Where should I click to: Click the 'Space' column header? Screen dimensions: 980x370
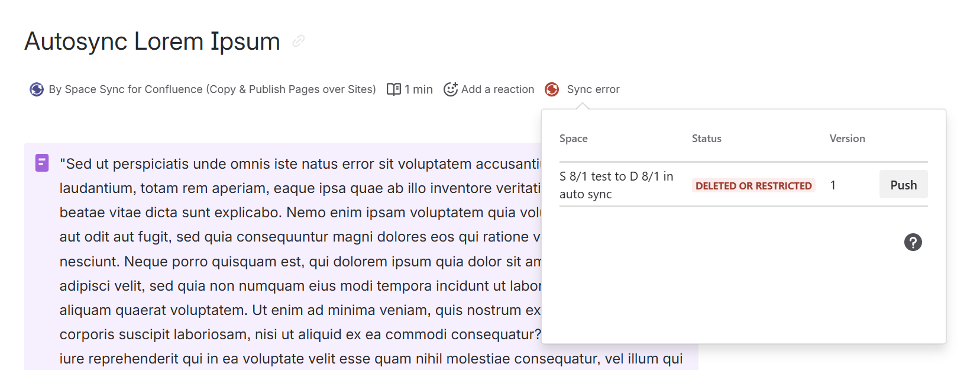(573, 139)
